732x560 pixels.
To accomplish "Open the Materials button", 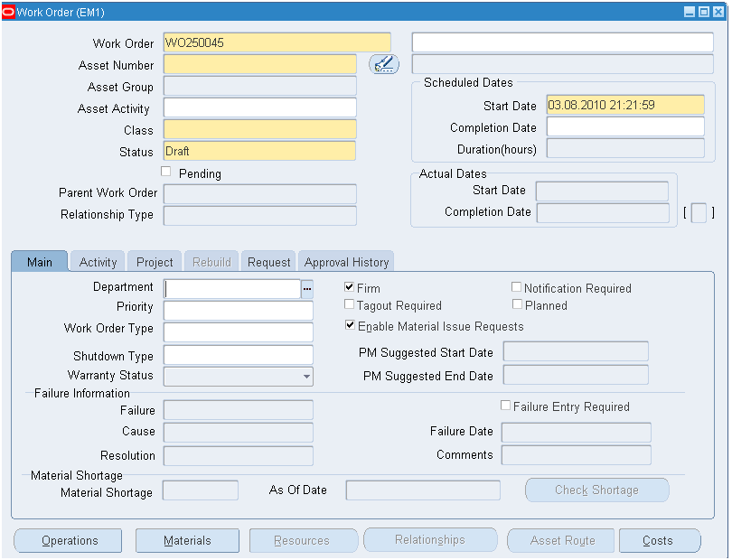I will [x=187, y=540].
